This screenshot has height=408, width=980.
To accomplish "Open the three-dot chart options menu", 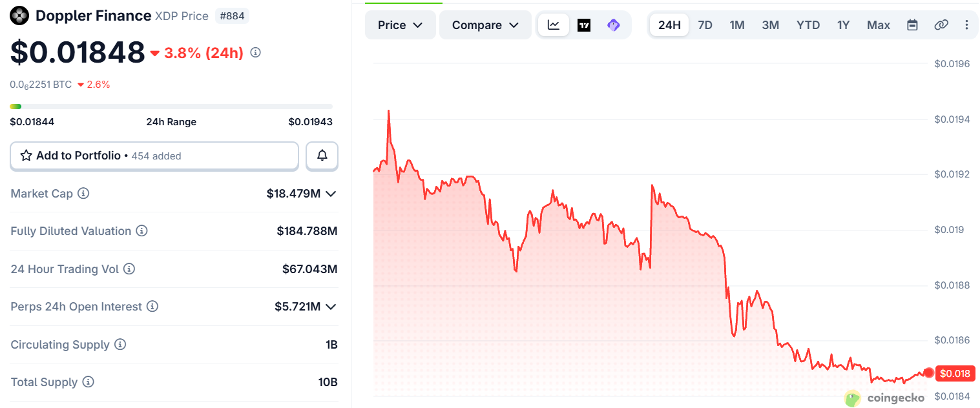I will point(966,25).
